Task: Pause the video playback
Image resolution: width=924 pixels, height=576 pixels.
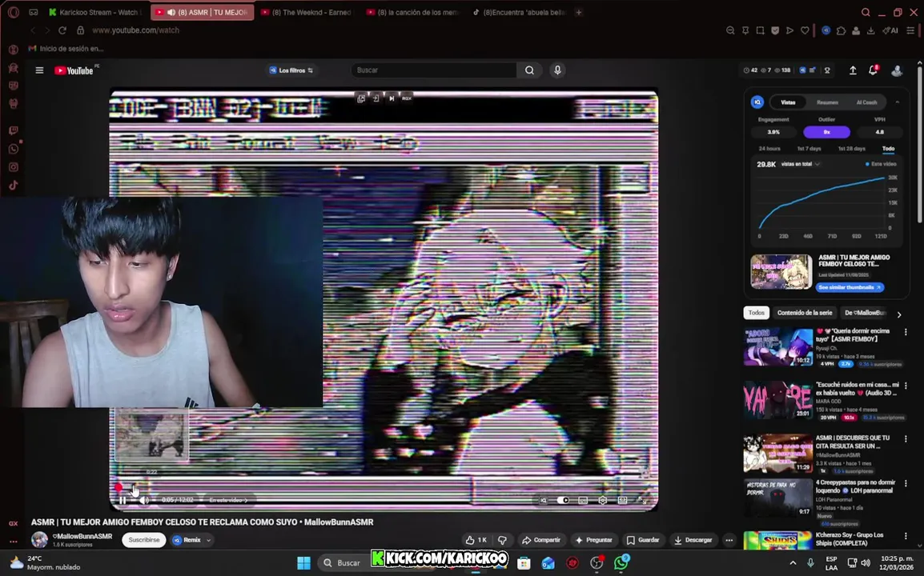Action: click(123, 500)
